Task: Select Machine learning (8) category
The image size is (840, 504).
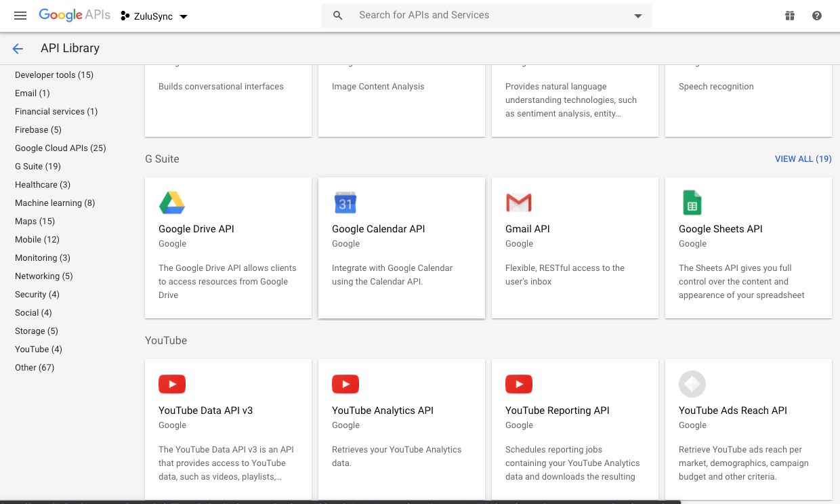Action: [x=55, y=203]
